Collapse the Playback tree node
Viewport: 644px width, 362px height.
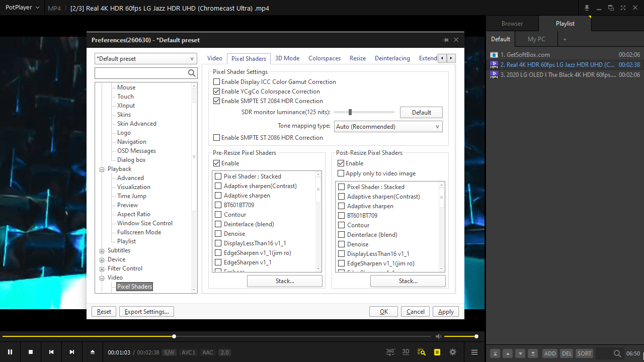coord(102,169)
